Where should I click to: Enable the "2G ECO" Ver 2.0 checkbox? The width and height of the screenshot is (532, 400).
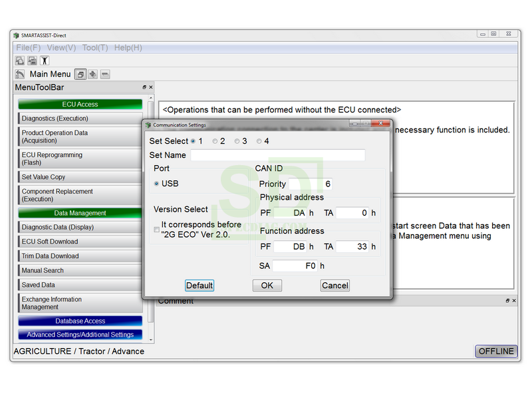(157, 230)
